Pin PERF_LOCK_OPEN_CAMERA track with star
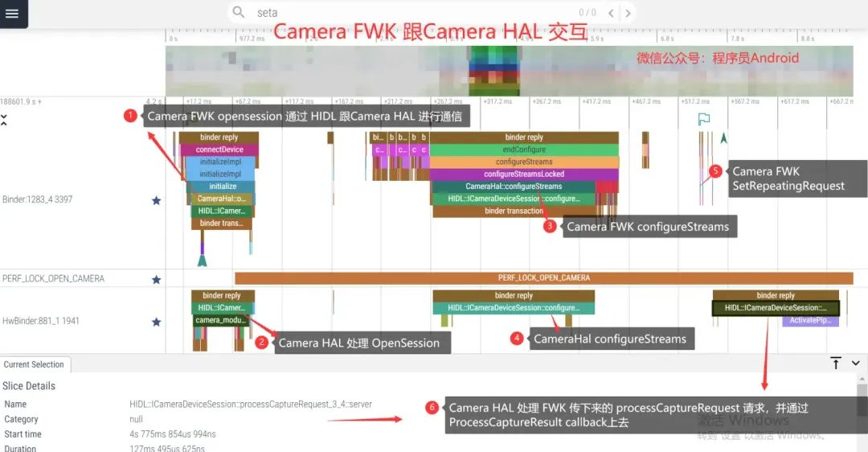Viewport: 868px width, 452px height. point(156,279)
